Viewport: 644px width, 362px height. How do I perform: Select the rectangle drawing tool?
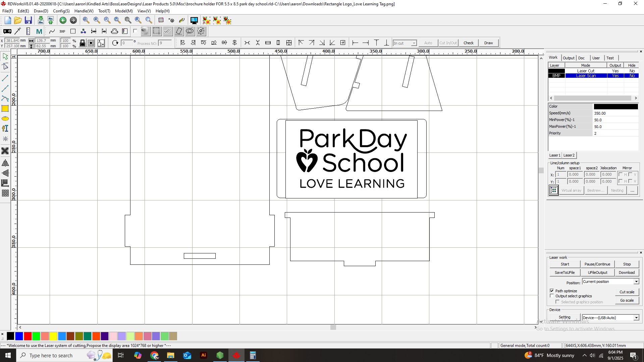coord(5,109)
